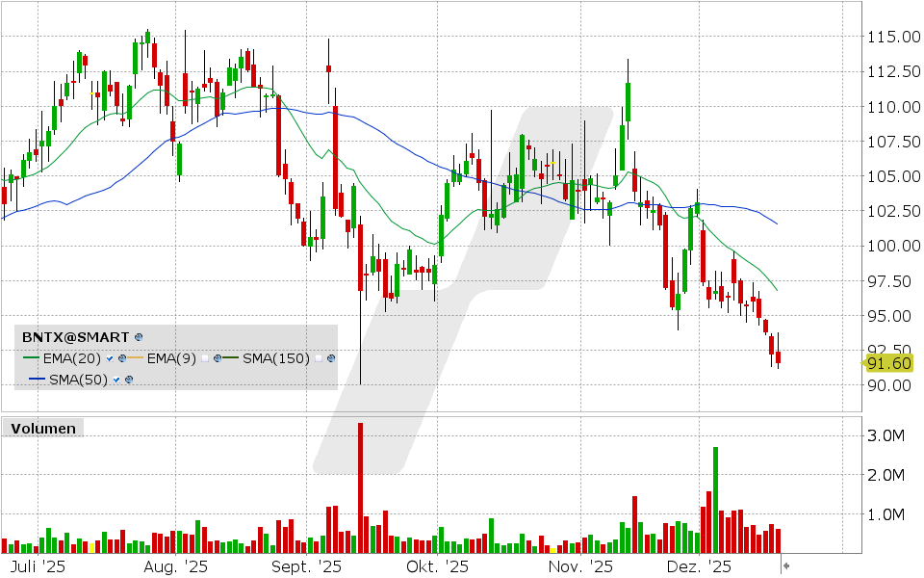Expand the Volumen panel header
Screen dimensions: 924x578
click(43, 428)
